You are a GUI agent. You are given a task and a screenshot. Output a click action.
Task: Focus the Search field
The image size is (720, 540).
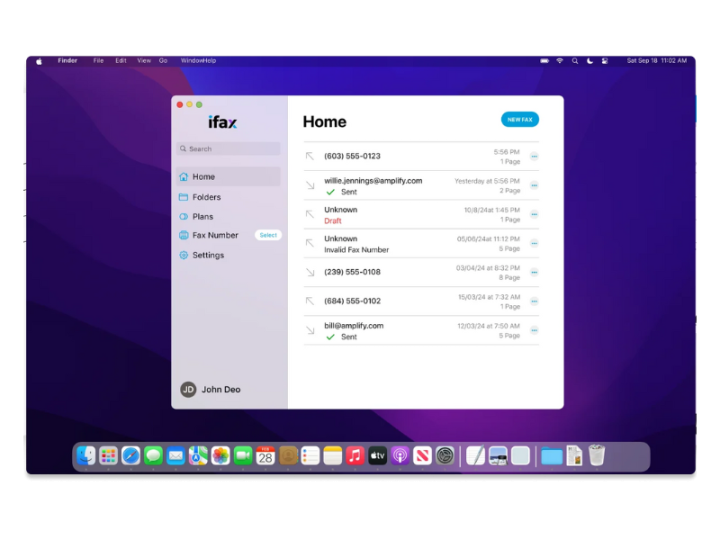click(228, 149)
